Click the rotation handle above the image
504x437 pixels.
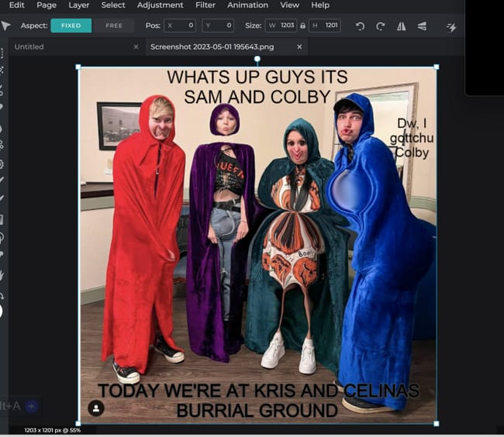tap(257, 58)
